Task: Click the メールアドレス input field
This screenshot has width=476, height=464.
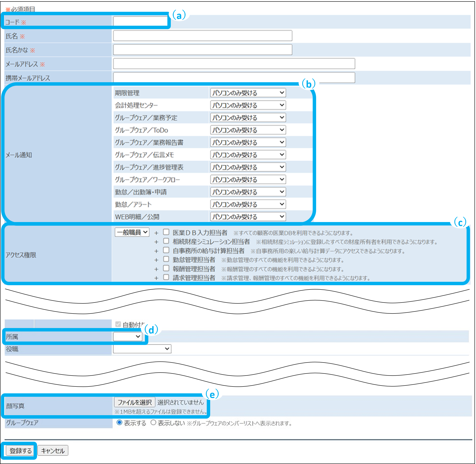Action: click(x=234, y=64)
